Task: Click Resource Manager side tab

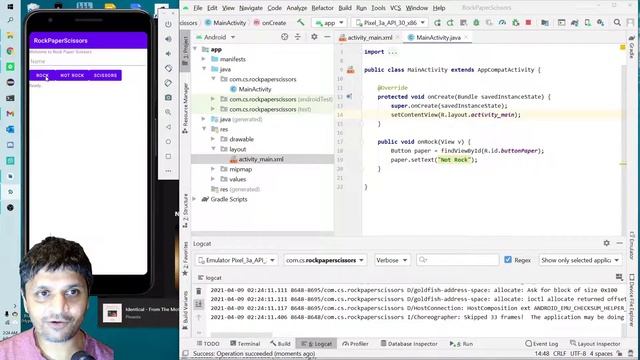Action: (x=185, y=108)
